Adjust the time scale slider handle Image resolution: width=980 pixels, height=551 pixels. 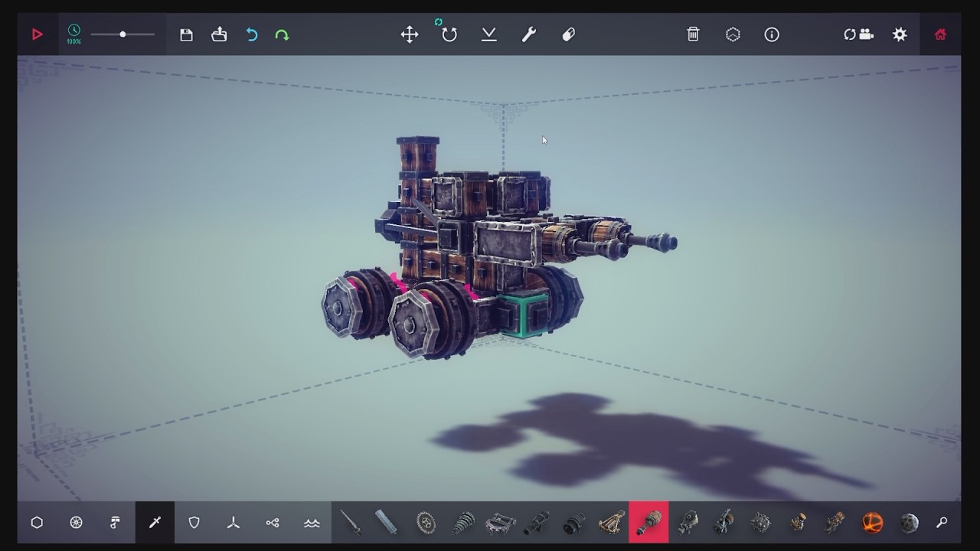pos(122,34)
